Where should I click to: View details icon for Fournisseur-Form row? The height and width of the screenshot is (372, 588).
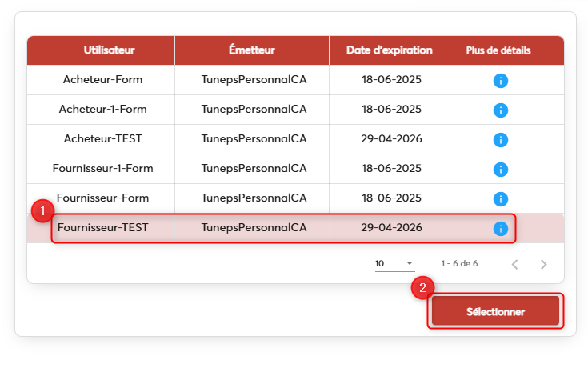coord(501,198)
